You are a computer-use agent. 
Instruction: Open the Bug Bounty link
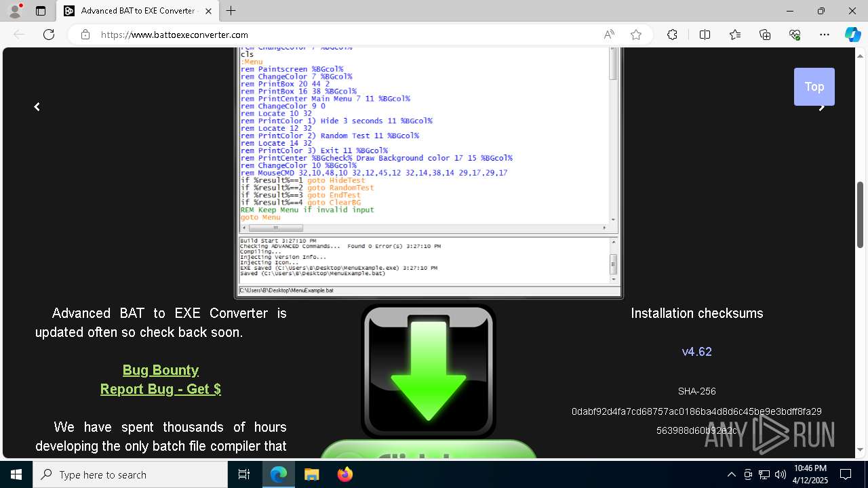point(161,370)
